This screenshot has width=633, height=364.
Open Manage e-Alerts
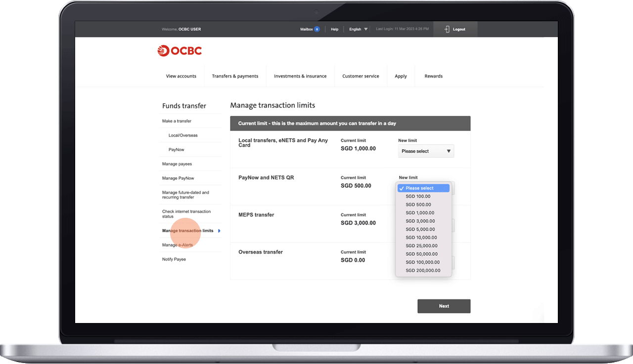(178, 245)
